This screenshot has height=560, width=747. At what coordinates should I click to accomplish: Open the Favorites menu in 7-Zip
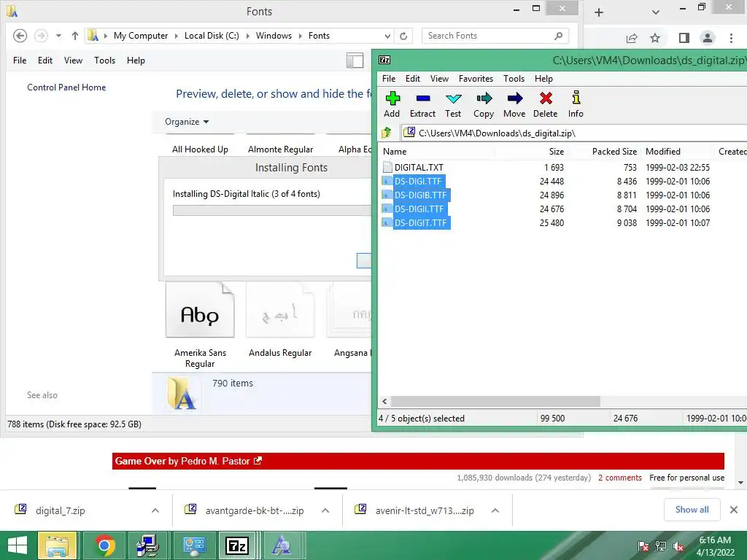pos(476,79)
